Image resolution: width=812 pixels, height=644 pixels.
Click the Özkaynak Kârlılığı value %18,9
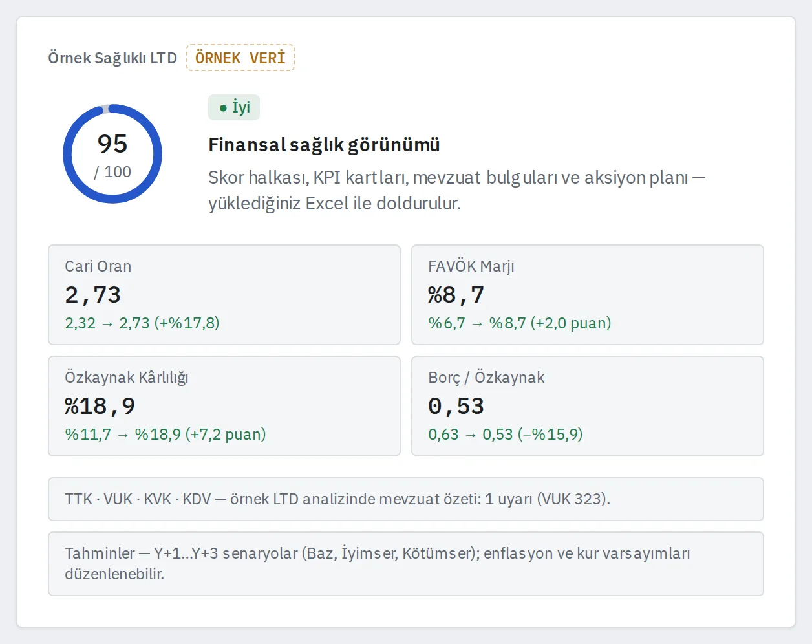coord(100,406)
